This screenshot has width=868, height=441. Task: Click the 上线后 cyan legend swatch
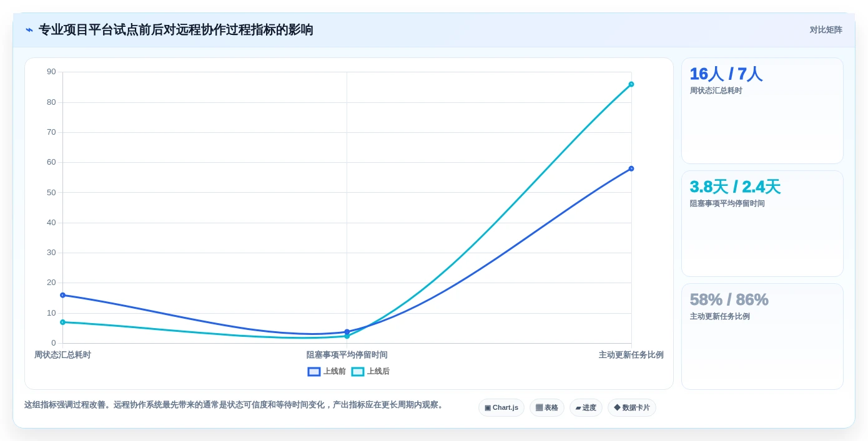coord(358,372)
